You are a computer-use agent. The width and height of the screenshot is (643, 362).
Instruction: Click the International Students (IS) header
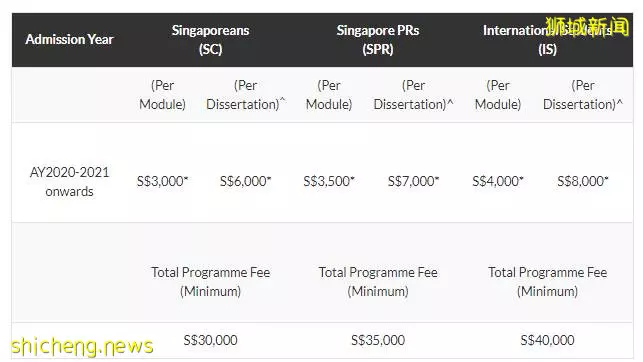(547, 40)
